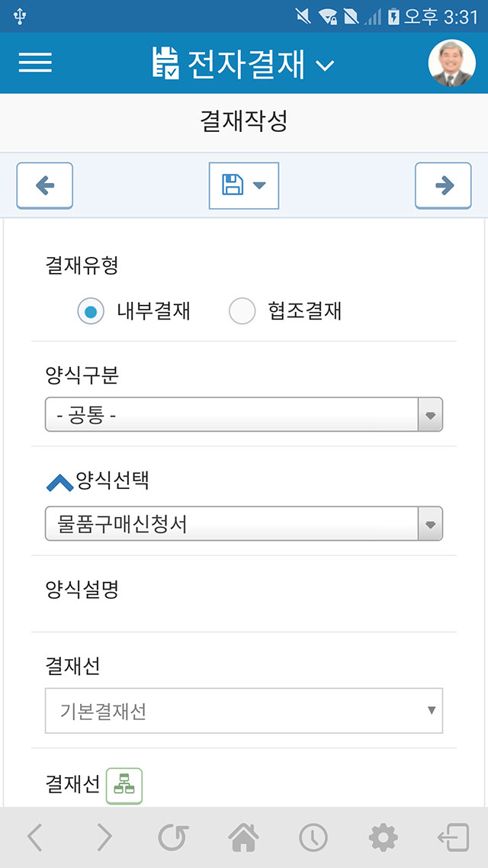The image size is (488, 868).
Task: Open the 전자결재 title menu
Action: pos(242,63)
